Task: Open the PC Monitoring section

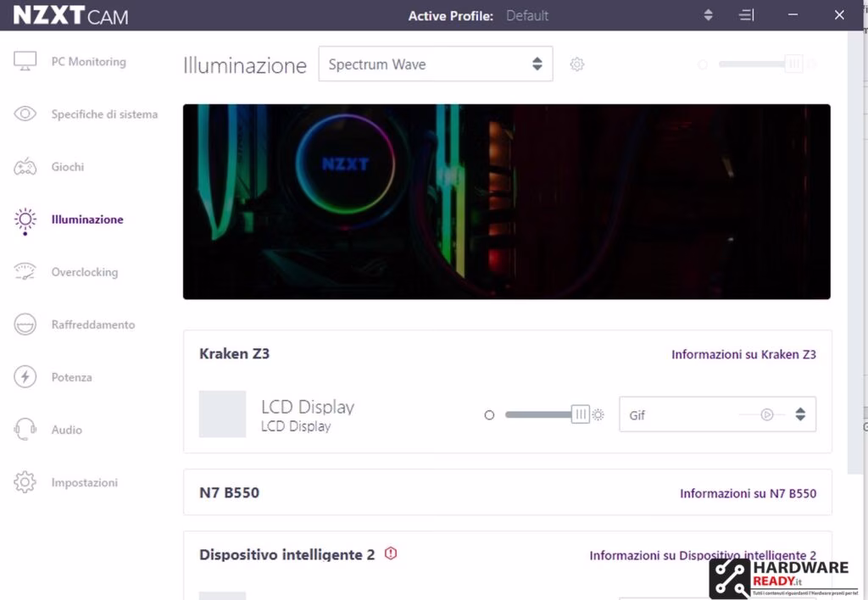Action: 88,61
